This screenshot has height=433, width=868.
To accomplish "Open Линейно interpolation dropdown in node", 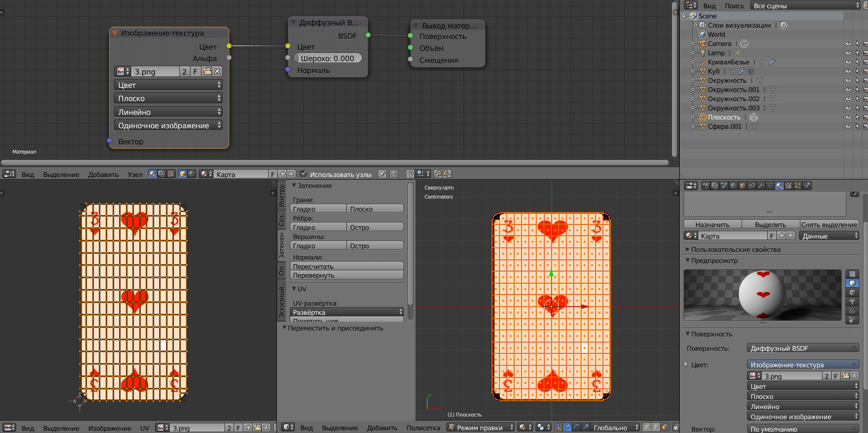I will click(168, 112).
